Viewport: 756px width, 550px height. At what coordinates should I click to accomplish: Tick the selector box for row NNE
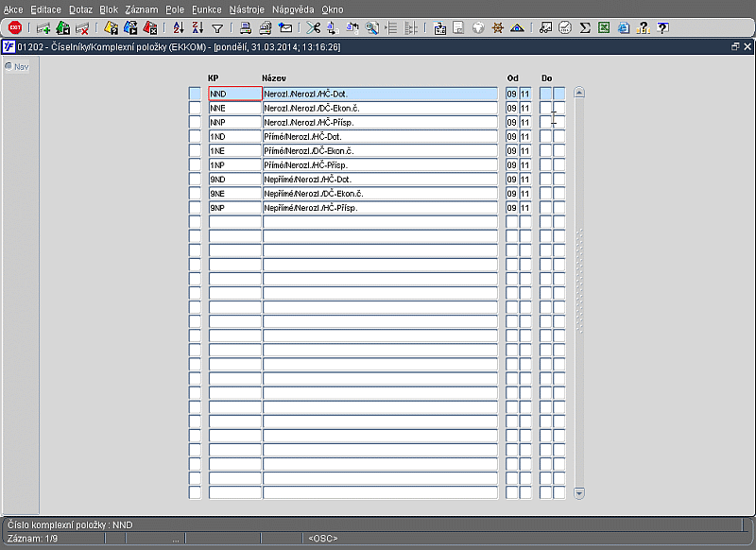click(195, 108)
